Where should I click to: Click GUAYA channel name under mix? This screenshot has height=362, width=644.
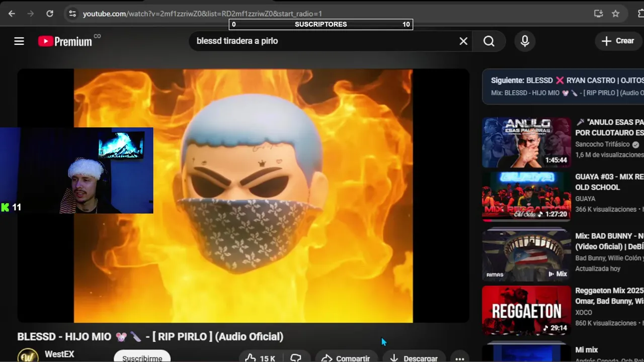pyautogui.click(x=586, y=199)
